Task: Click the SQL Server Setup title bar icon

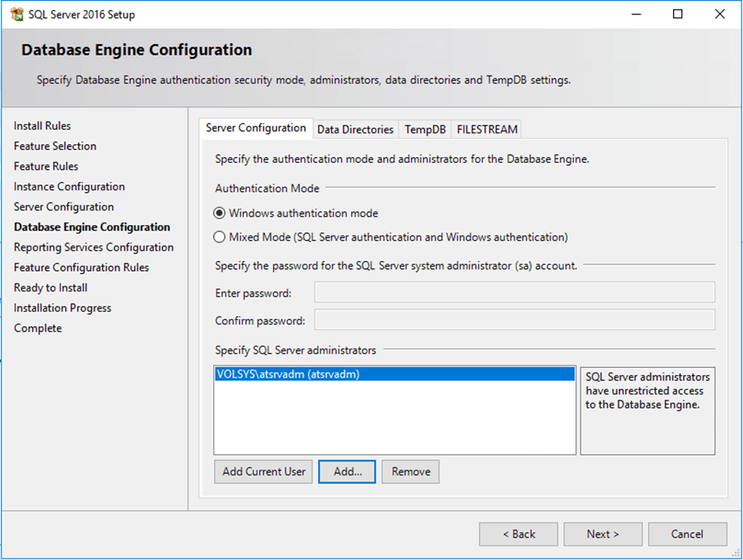Action: pyautogui.click(x=17, y=14)
